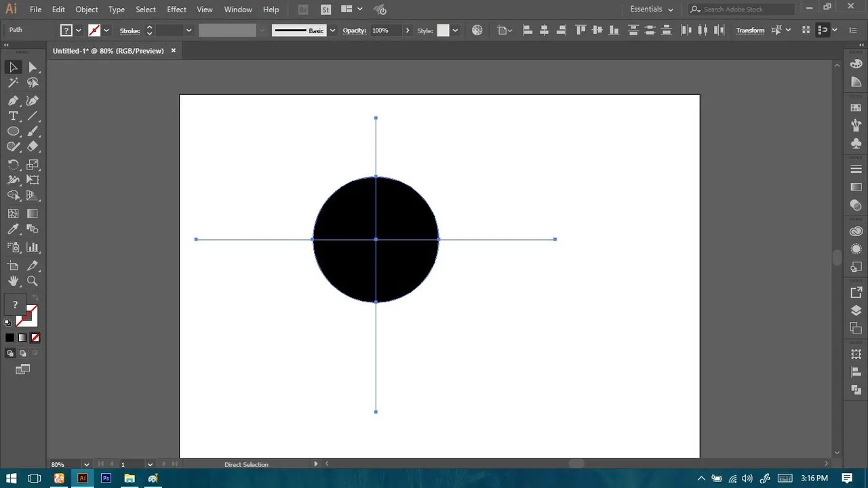Activate the Hand tool
868x488 pixels.
click(x=13, y=281)
